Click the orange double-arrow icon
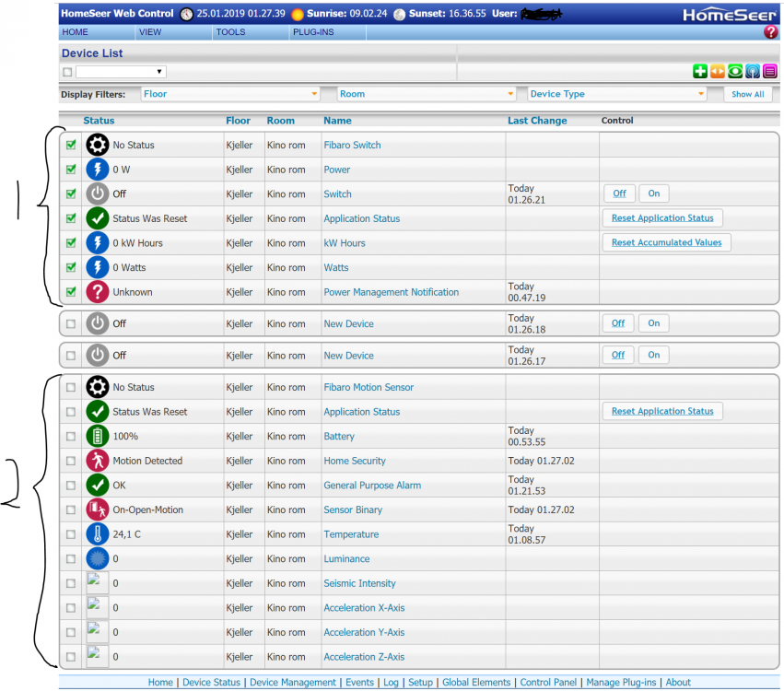The image size is (784, 691). click(718, 71)
